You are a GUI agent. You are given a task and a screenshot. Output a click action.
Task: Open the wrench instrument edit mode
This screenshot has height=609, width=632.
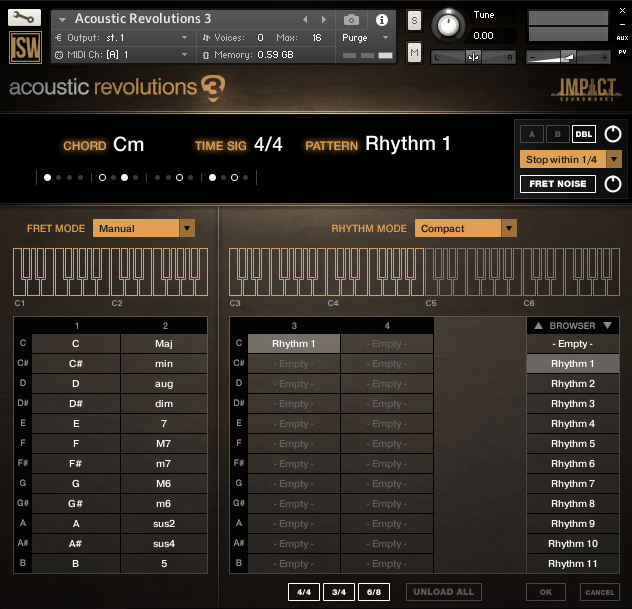click(x=25, y=18)
